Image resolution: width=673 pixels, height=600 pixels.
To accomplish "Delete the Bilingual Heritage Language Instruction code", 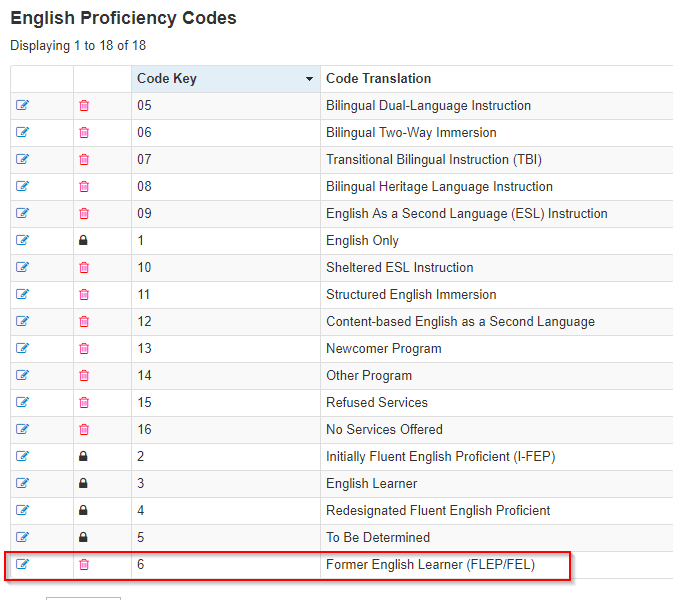I will [84, 186].
